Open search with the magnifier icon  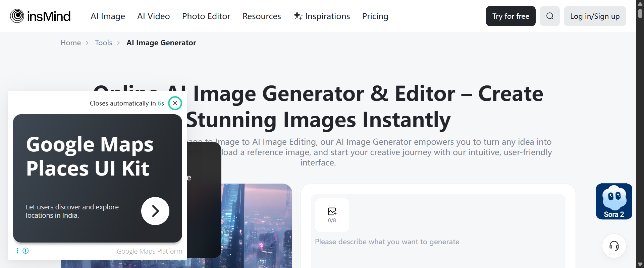point(550,16)
